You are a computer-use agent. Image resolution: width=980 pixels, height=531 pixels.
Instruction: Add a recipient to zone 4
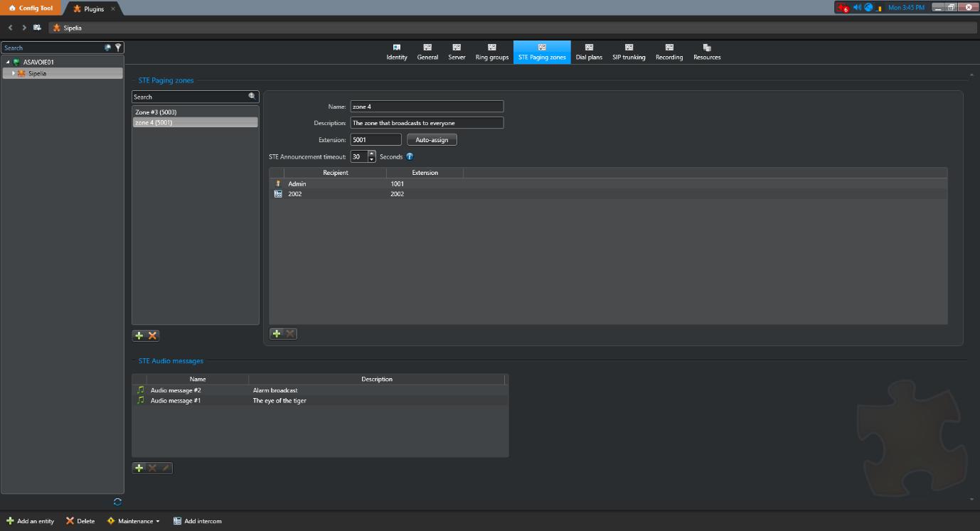(x=277, y=333)
